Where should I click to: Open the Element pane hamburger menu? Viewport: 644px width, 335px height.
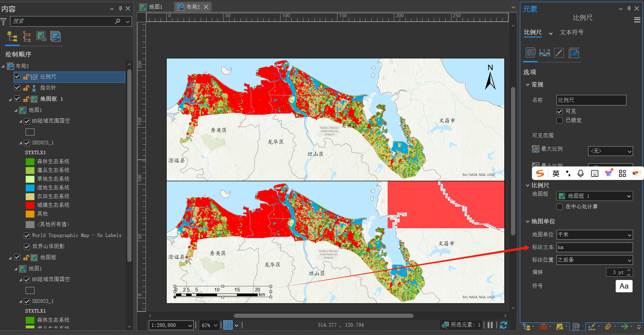click(637, 20)
